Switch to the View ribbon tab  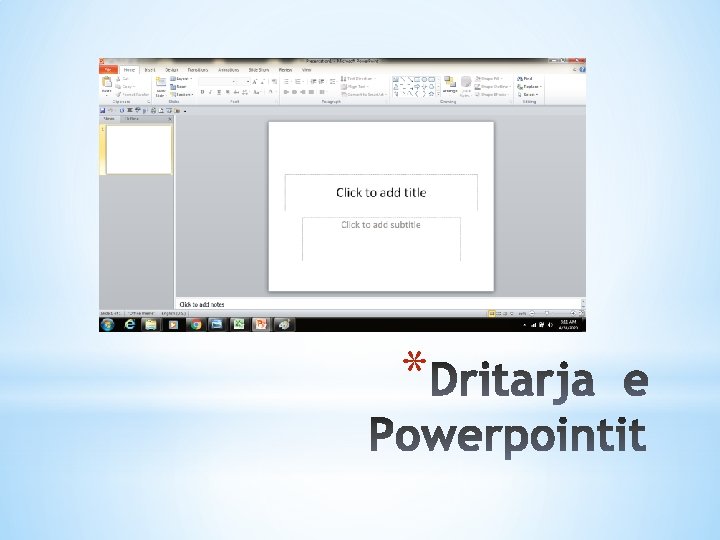(307, 70)
